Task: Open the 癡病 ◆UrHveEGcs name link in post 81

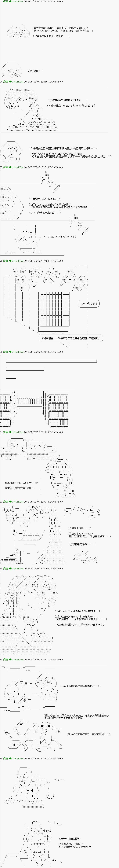Action: [13, 432]
